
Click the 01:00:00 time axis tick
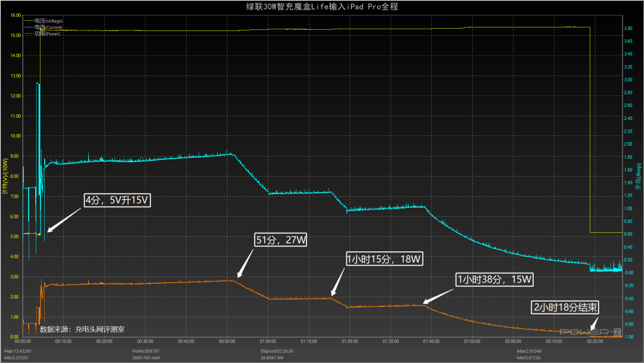268,342
